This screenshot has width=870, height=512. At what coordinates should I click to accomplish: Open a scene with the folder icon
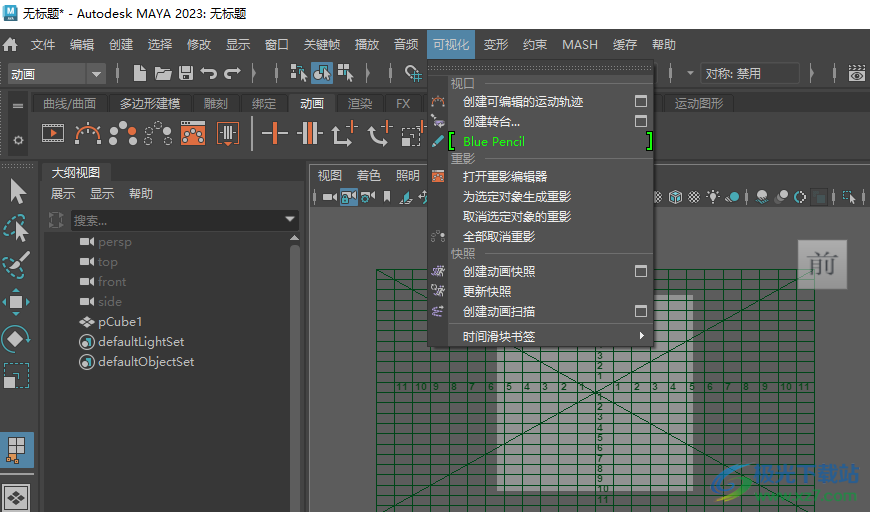[x=163, y=73]
